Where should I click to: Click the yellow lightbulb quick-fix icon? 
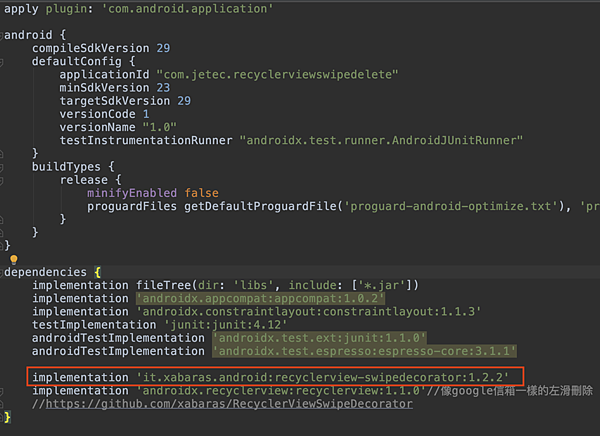coord(14,260)
